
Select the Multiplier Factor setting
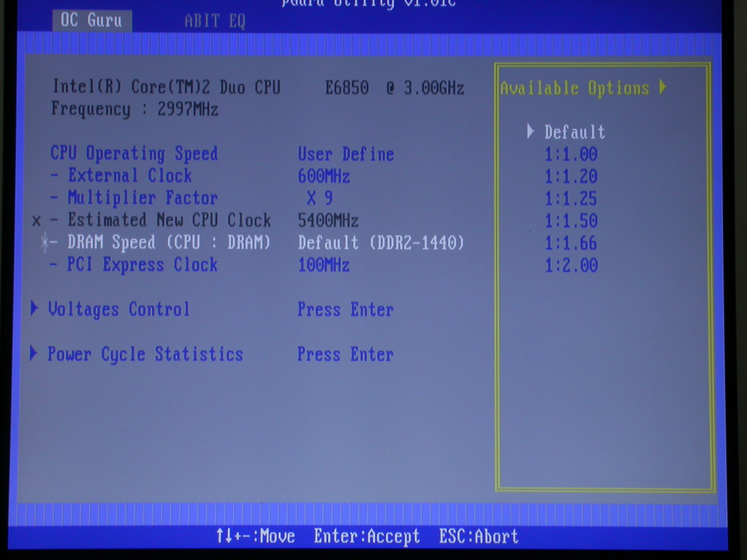tap(142, 198)
